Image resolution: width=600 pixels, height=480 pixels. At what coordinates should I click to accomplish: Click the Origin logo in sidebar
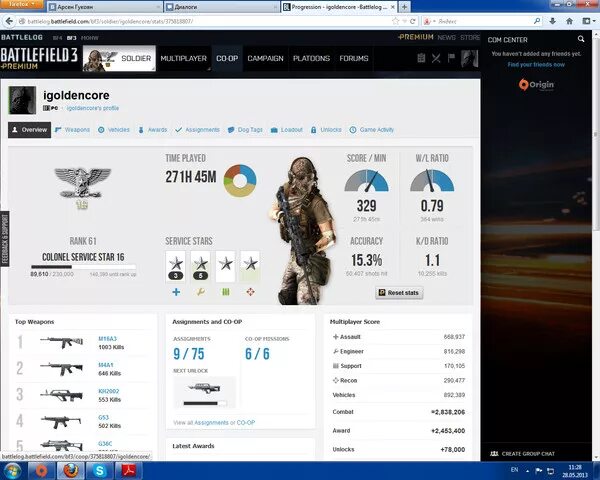coord(536,85)
